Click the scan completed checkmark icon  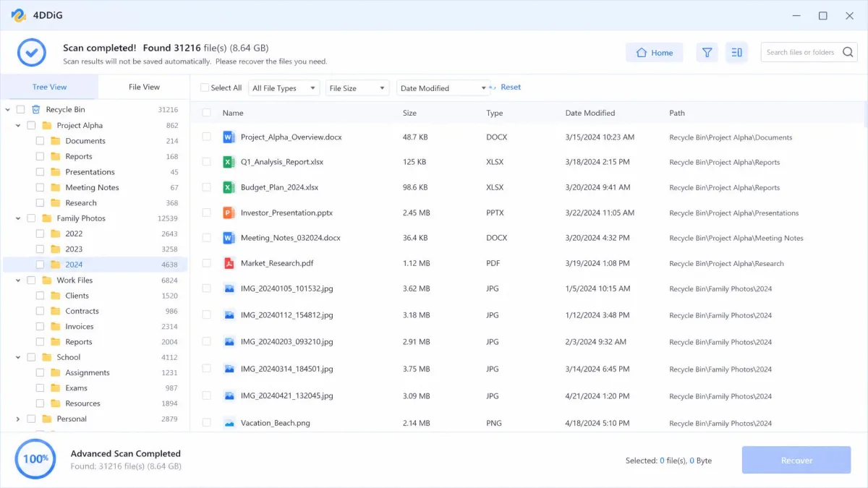[x=31, y=52]
